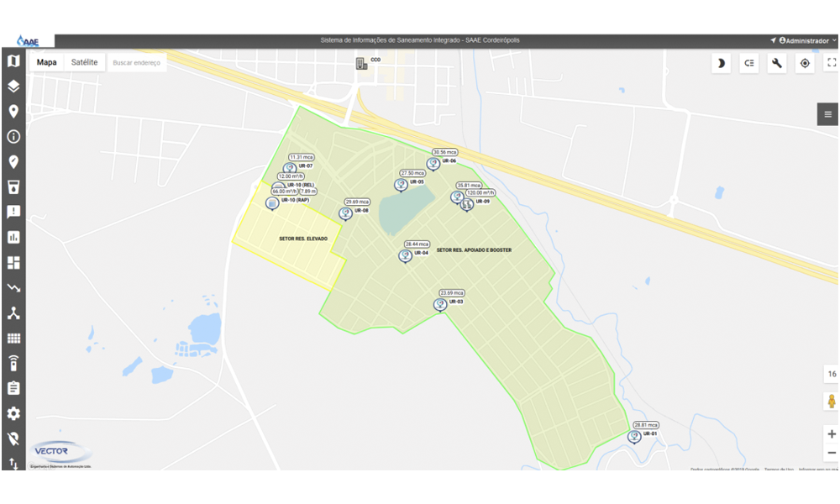Click the CCO building marker
The width and height of the screenshot is (840, 504).
point(361,63)
